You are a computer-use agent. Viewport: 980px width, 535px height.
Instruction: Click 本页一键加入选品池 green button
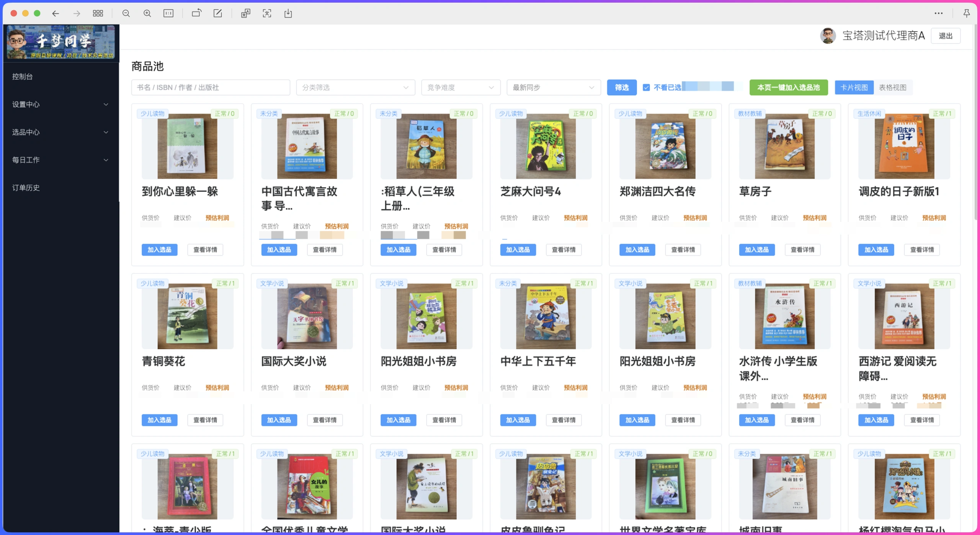[789, 88]
